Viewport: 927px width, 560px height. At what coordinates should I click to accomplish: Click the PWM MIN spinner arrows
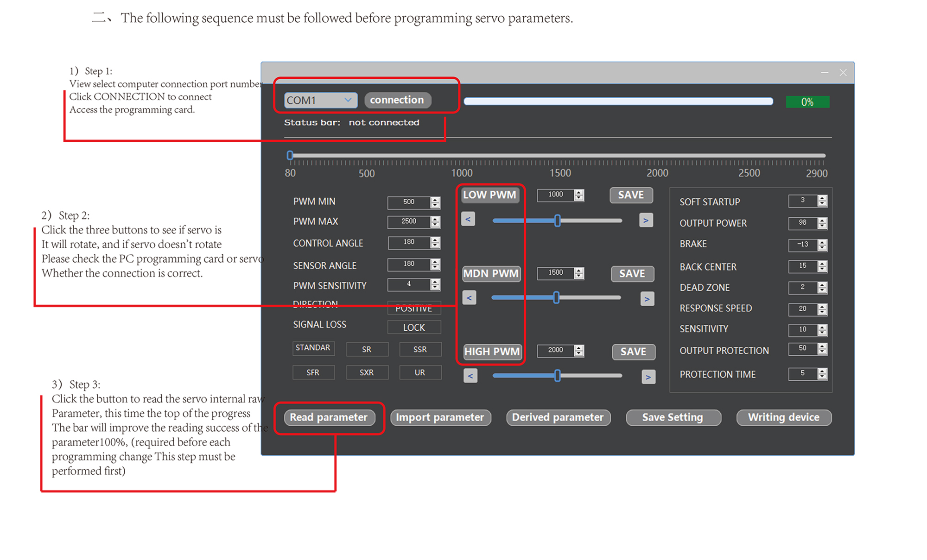tap(435, 202)
